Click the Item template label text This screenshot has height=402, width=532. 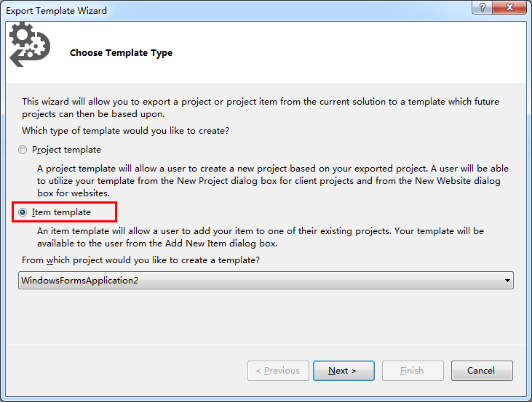(x=62, y=212)
